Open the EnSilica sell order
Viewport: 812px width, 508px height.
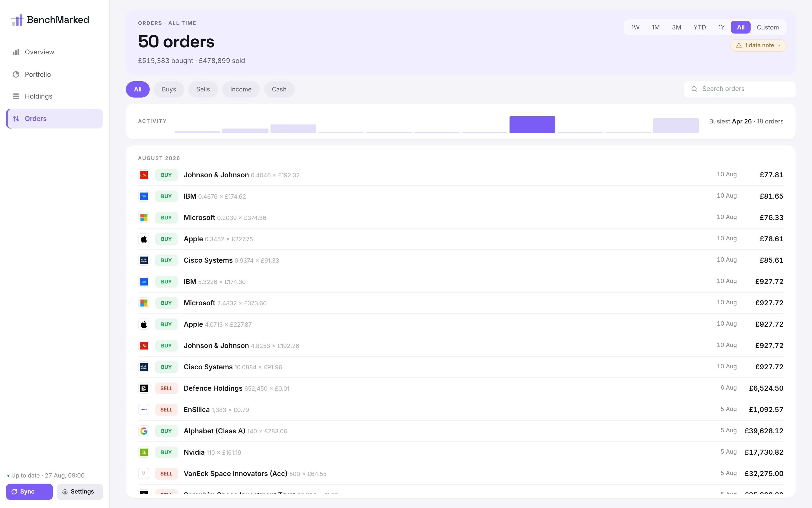pos(461,409)
